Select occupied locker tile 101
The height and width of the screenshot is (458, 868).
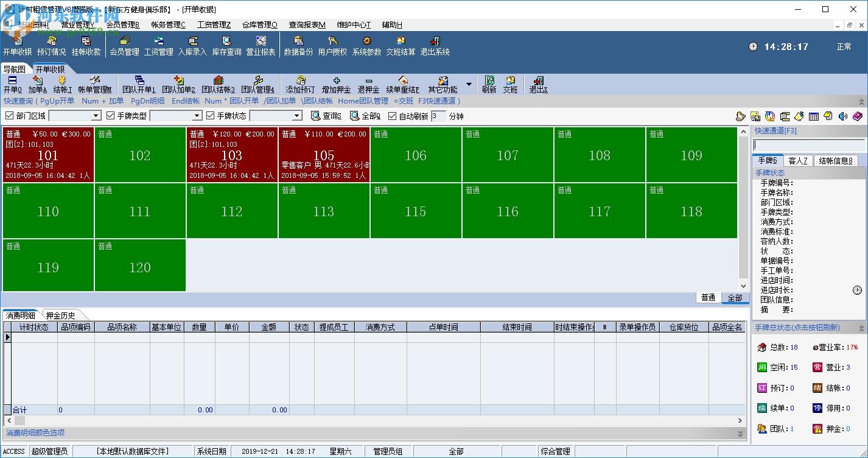pos(48,155)
